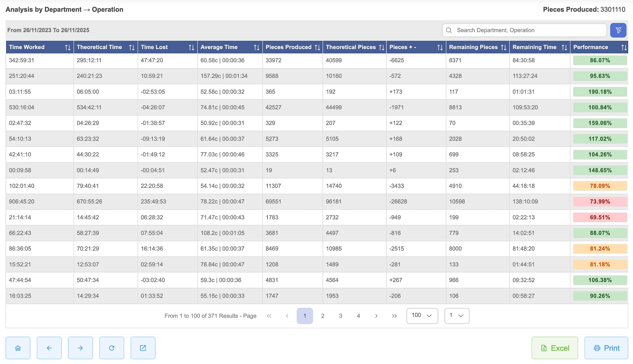This screenshot has height=364, width=633.
Task: Click the 73.99% red performance badge
Action: click(x=600, y=202)
